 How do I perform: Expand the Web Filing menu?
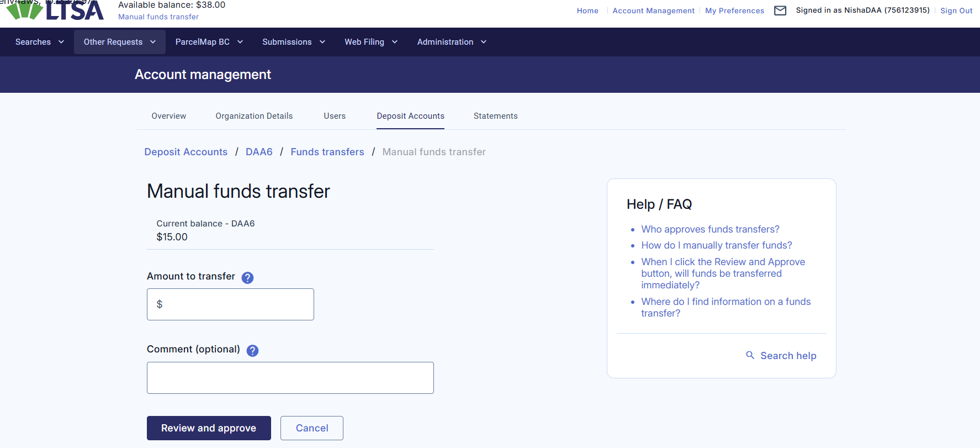[370, 42]
